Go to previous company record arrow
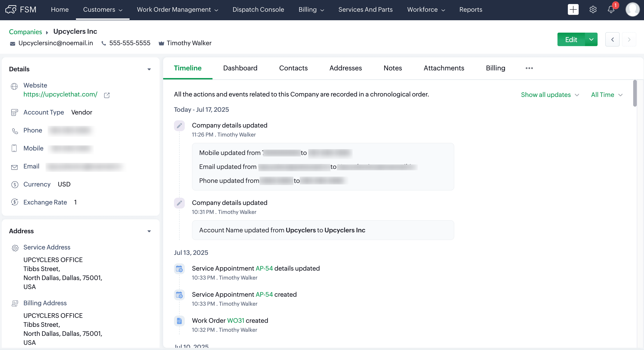Image resolution: width=644 pixels, height=350 pixels. pos(612,39)
